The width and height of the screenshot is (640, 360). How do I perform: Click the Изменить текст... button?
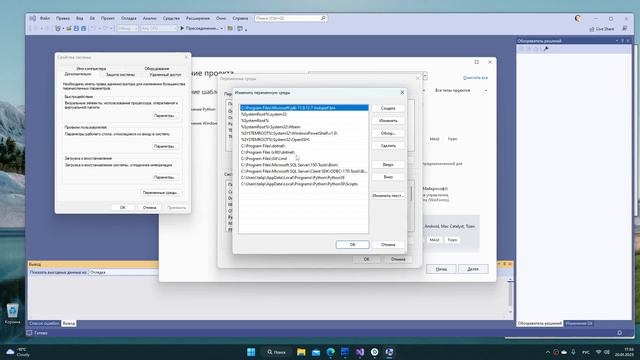[x=388, y=196]
